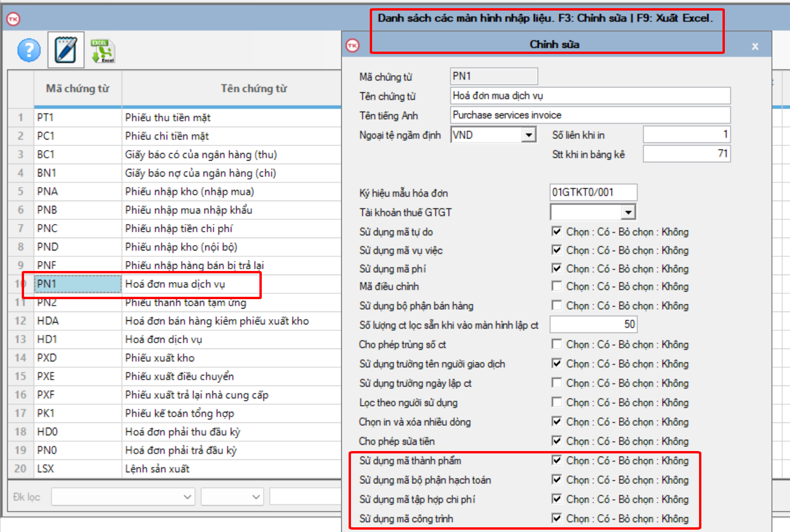
Task: Click the Tên chứng từ column header
Action: [254, 89]
